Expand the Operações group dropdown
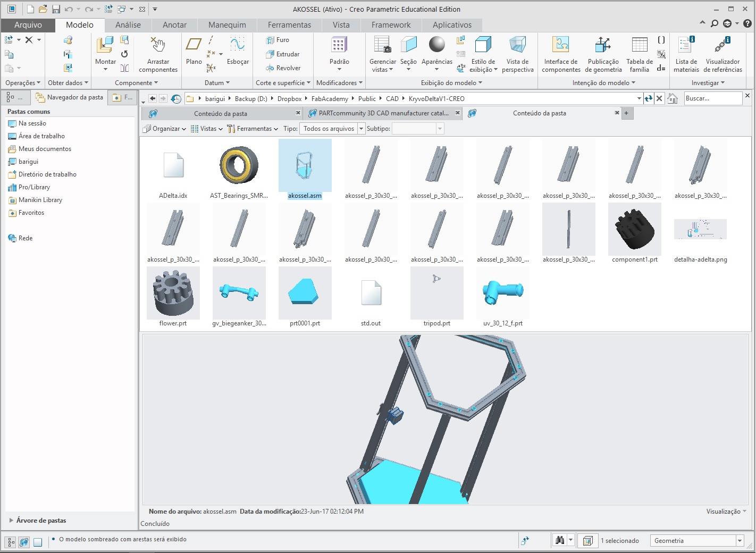The width and height of the screenshot is (756, 553). pyautogui.click(x=23, y=83)
